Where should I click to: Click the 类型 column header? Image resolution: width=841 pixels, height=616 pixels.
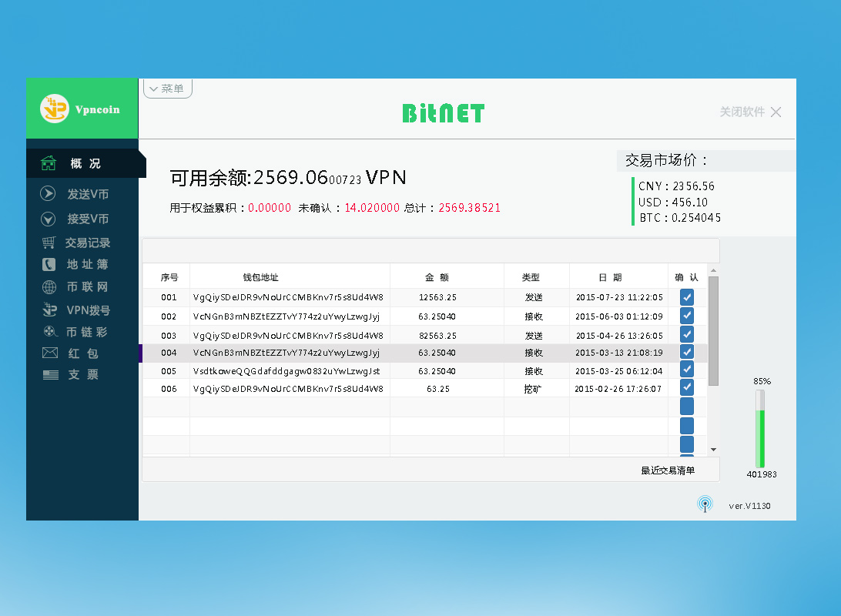[x=531, y=277]
